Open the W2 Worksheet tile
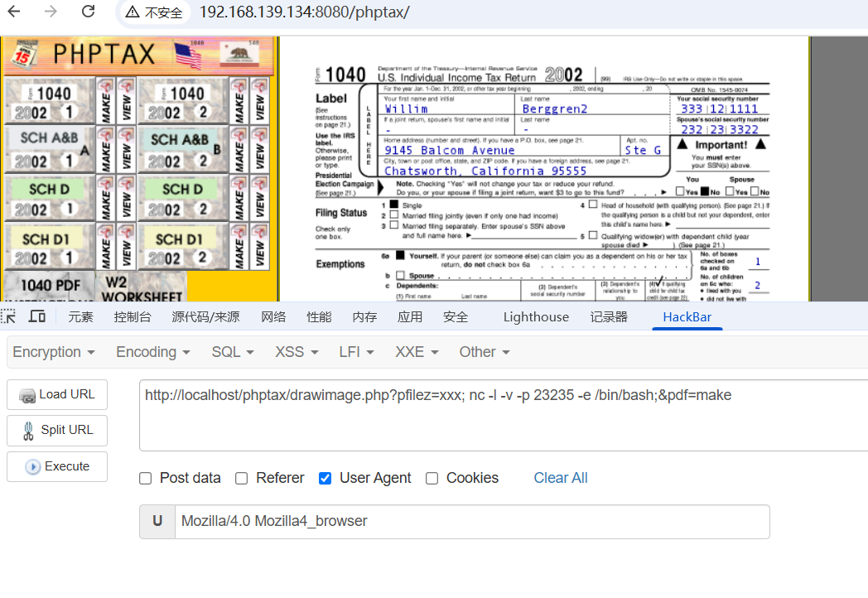 pos(142,287)
